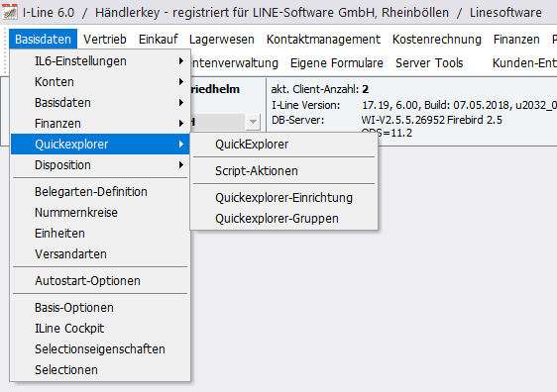This screenshot has height=392, width=557.
Task: Open Quickexplorer-Einrichtung
Action: click(283, 198)
